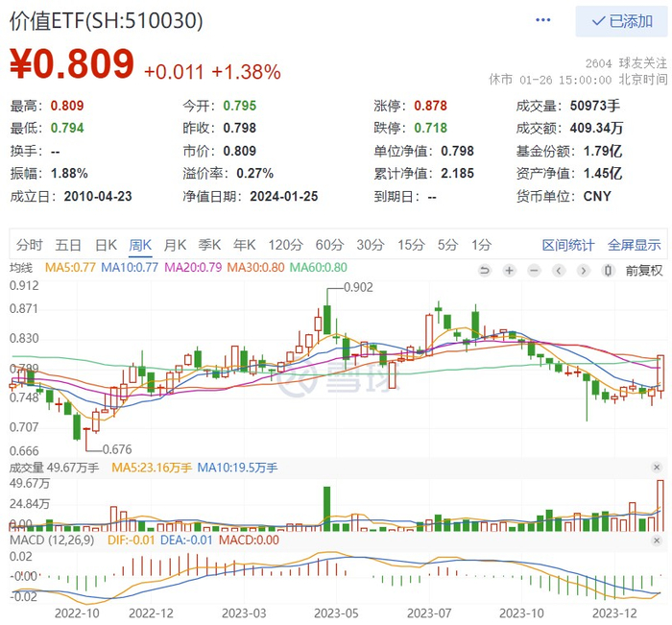
Task: Switch to the 60分 interval tab
Action: coord(329,245)
